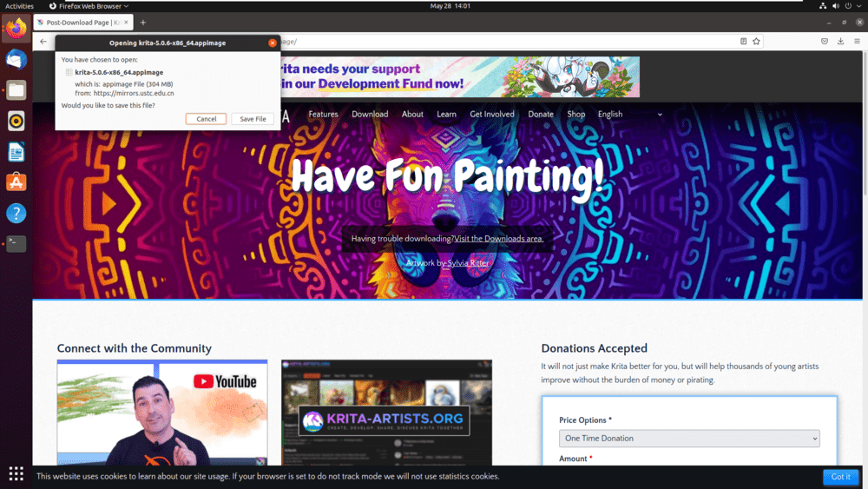This screenshot has width=868, height=489.
Task: Click the Donations Accepted heading
Action: tap(594, 348)
